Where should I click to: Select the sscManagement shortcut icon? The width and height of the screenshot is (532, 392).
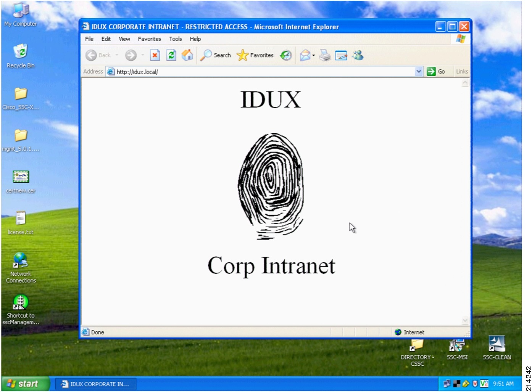point(21,310)
